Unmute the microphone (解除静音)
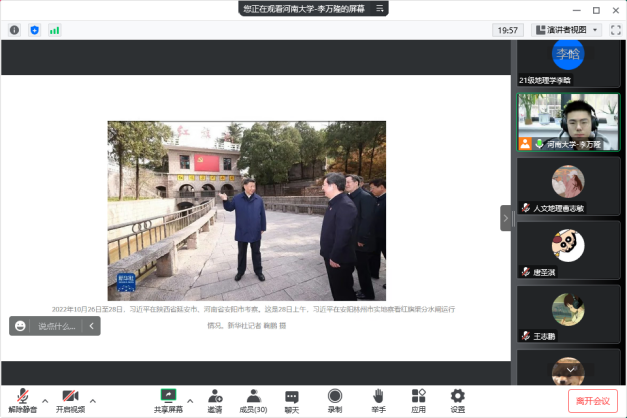The width and height of the screenshot is (627, 418). [x=22, y=399]
